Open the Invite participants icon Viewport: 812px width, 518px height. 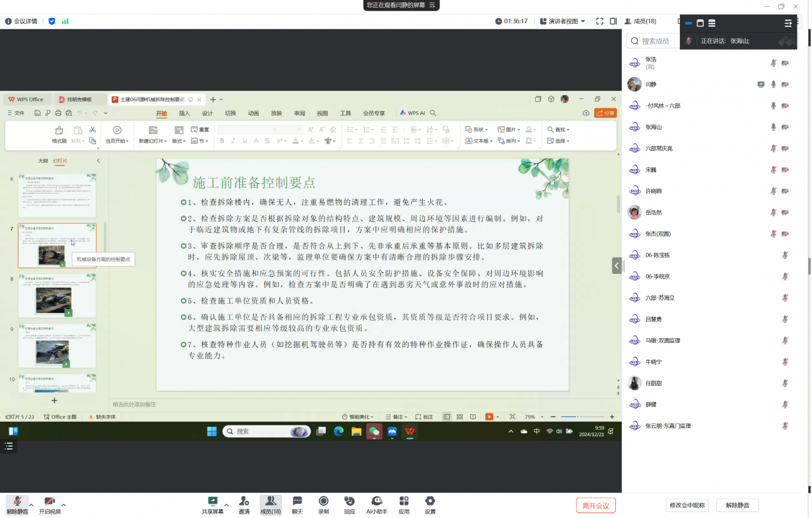click(x=244, y=505)
